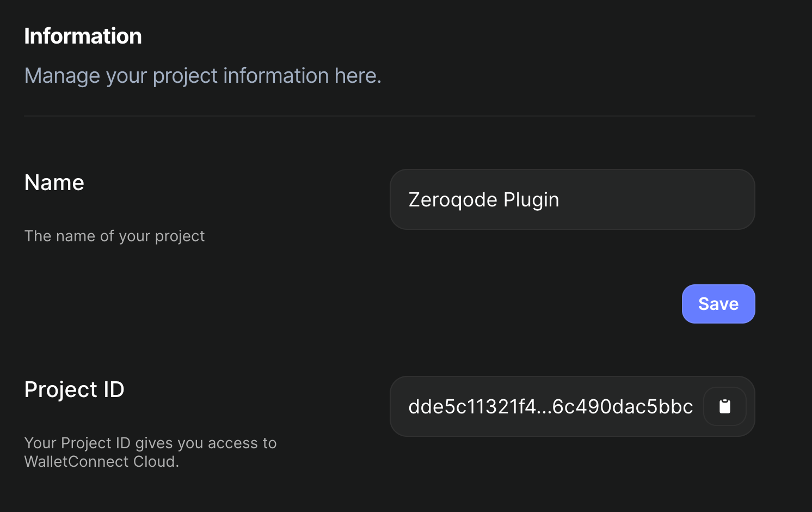Click the divider line below the subtitle
Screen dimensions: 812x512
point(390,116)
